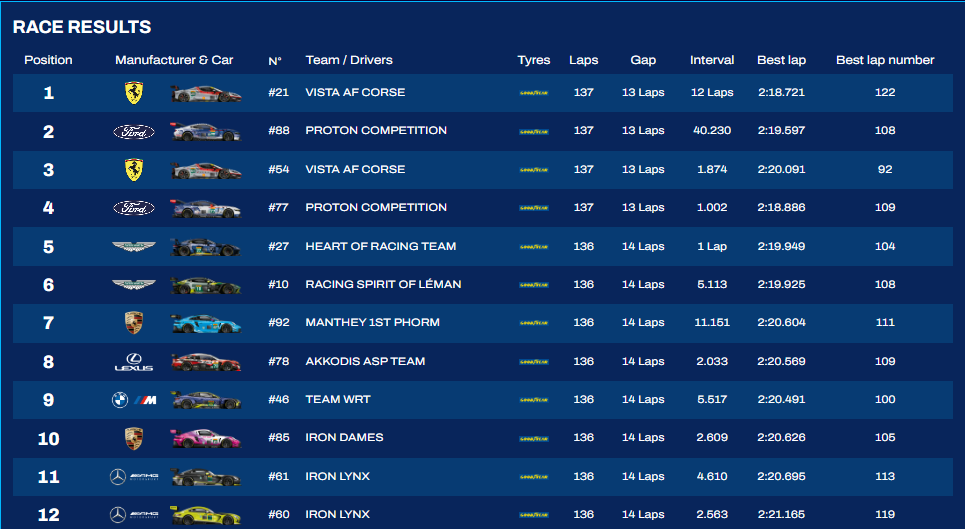The height and width of the screenshot is (529, 965).
Task: Click the Manufacturer & Car column header
Action: [x=174, y=60]
